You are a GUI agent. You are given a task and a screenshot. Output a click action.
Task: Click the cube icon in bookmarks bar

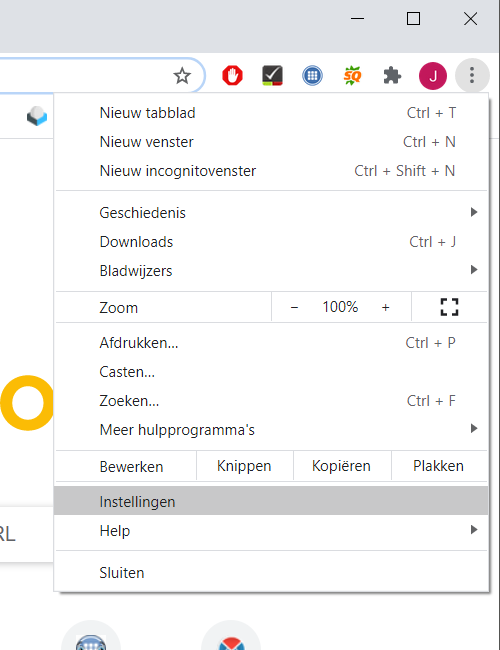point(37,116)
